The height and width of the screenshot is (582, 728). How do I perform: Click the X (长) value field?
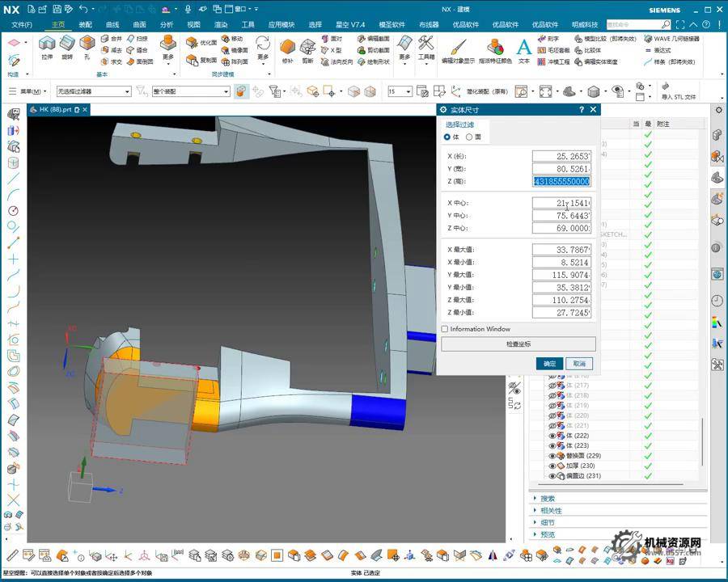click(561, 155)
